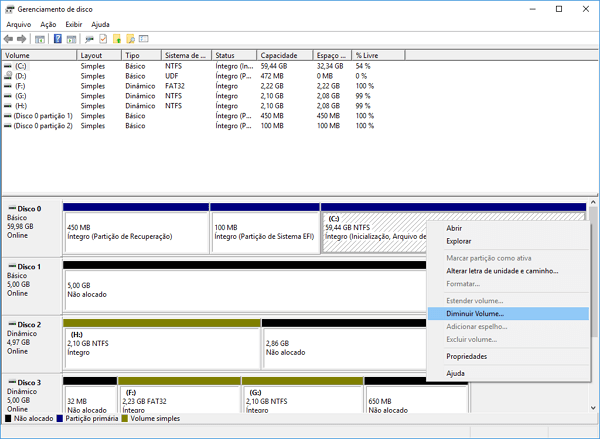Click the blue Help question mark icon
The image size is (600, 439).
[x=58, y=39]
